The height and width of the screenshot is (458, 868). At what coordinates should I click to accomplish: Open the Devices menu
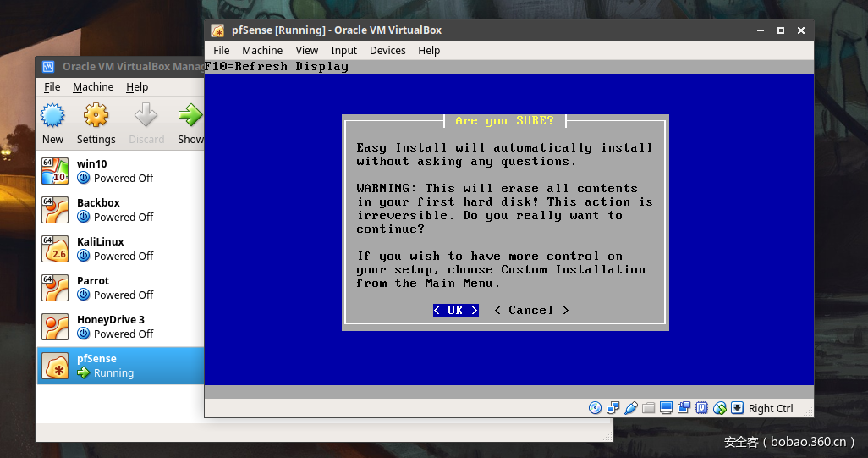[387, 51]
